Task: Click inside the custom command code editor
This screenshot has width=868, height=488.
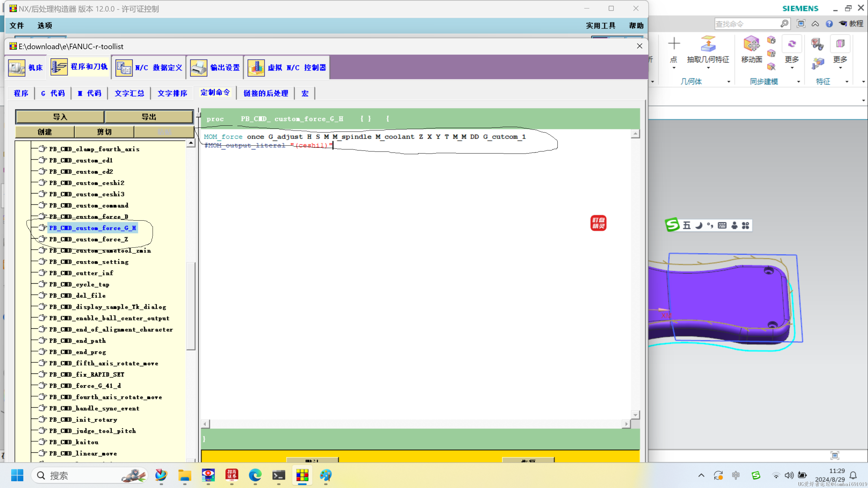Action: [x=416, y=274]
